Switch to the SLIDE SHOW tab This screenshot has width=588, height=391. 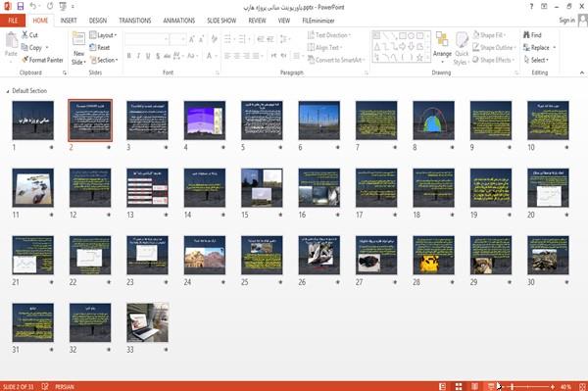click(x=221, y=21)
